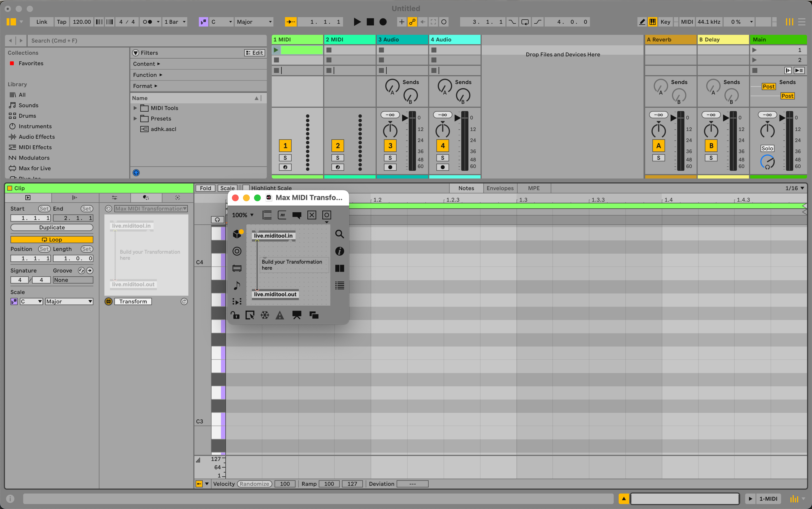
Task: Click the Duplicate button
Action: point(52,228)
